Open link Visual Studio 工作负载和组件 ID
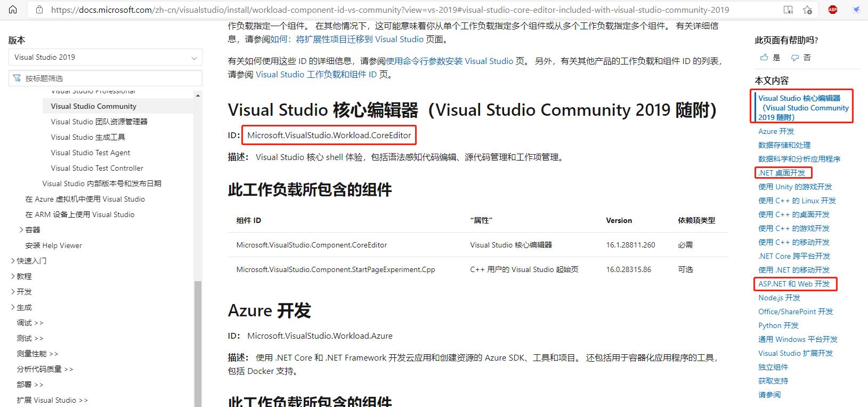 (x=316, y=74)
